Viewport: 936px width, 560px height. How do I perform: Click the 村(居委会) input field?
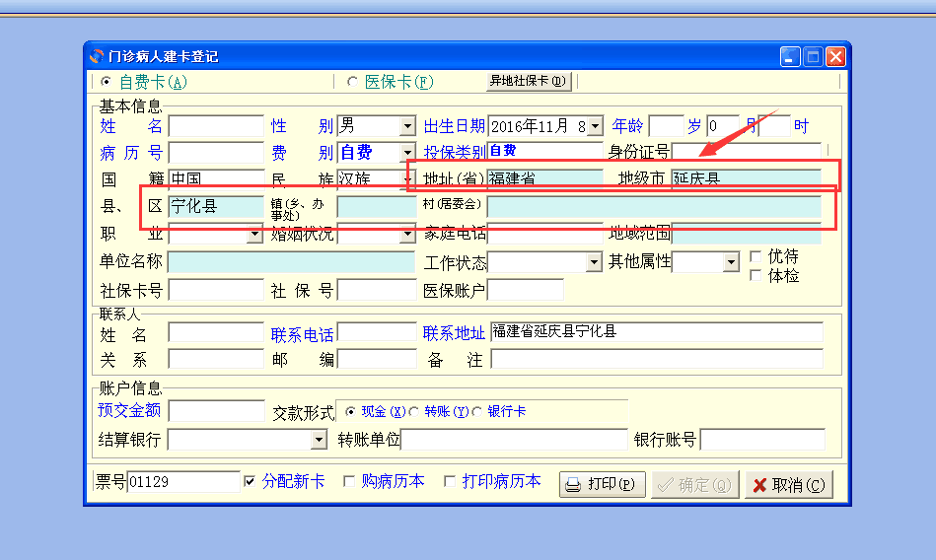tap(654, 206)
